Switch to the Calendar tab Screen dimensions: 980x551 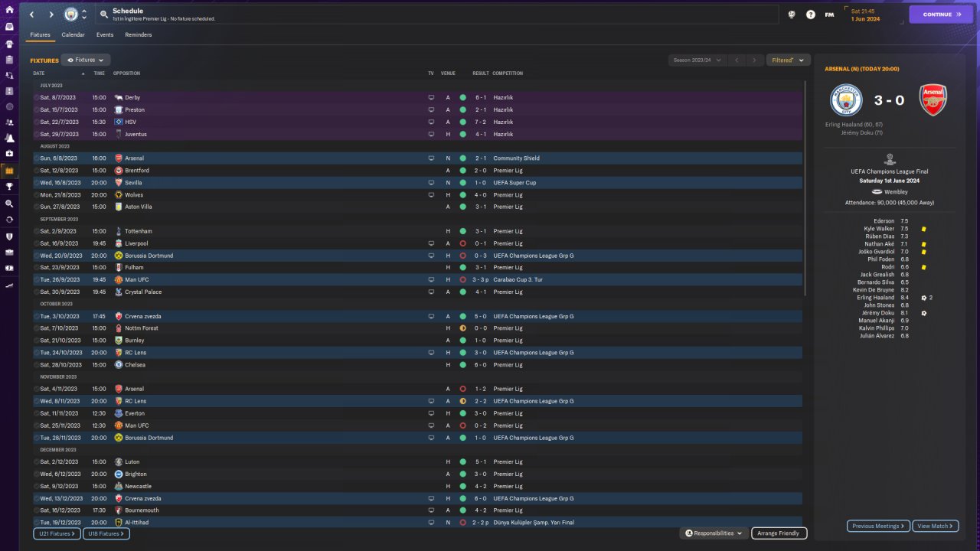click(x=73, y=35)
